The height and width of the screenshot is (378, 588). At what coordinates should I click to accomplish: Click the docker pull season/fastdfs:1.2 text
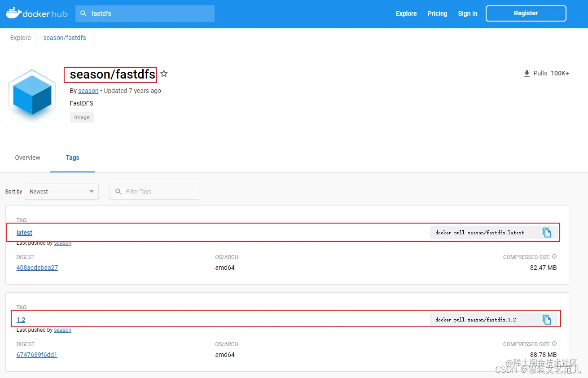point(476,320)
